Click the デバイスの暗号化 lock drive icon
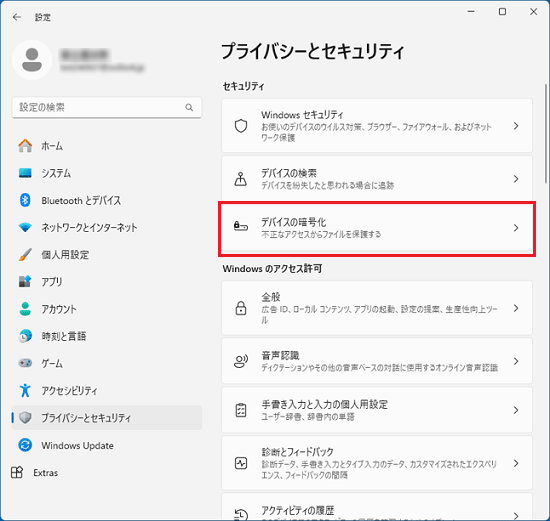 [x=241, y=226]
